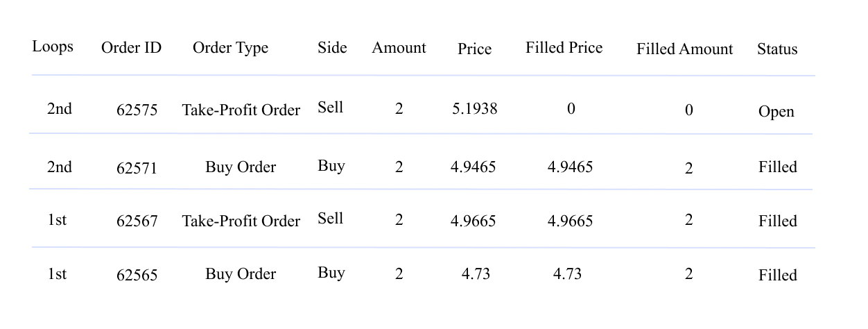Click Take-Profit Order type in order 62567 row

pyautogui.click(x=241, y=221)
